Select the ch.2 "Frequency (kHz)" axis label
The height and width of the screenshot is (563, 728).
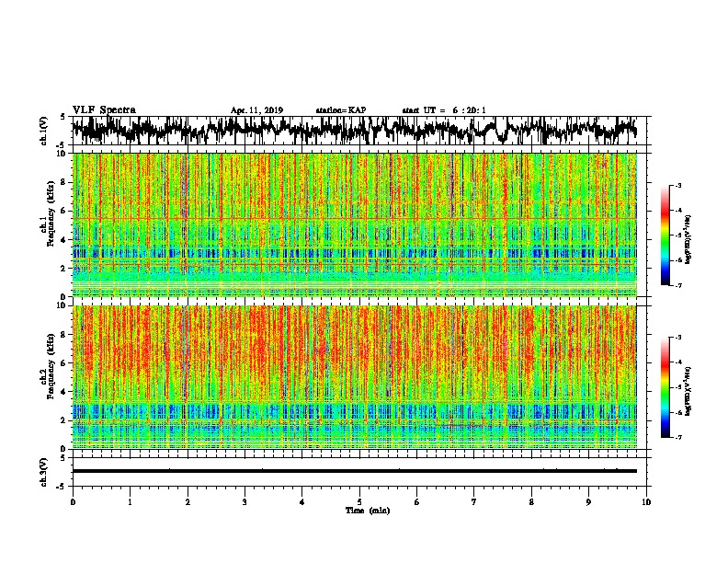pyautogui.click(x=51, y=366)
